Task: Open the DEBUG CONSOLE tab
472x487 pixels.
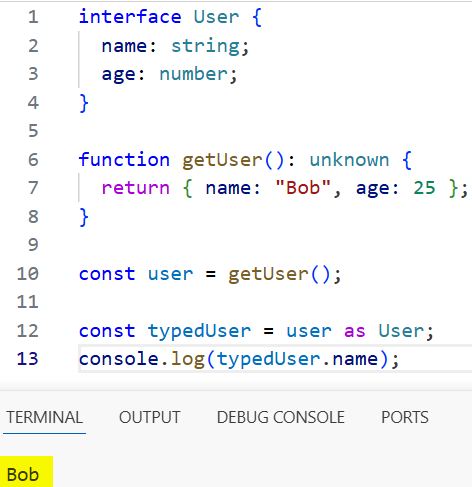Action: (281, 417)
